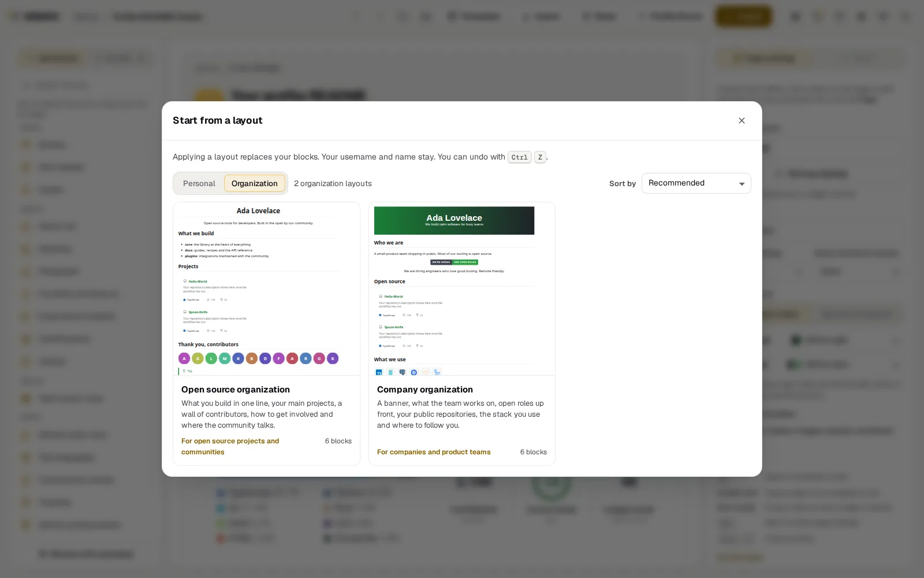
Task: Click the 'Open source organization' card title
Action: pos(236,390)
